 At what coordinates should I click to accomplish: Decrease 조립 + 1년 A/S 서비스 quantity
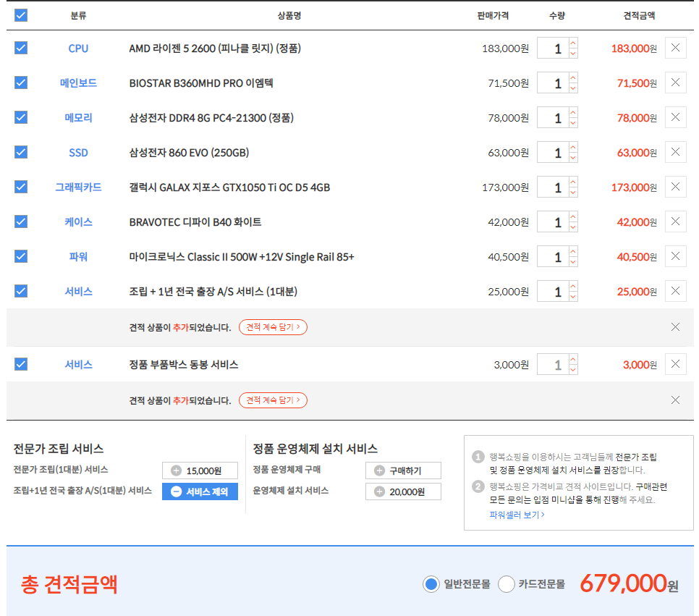573,297
